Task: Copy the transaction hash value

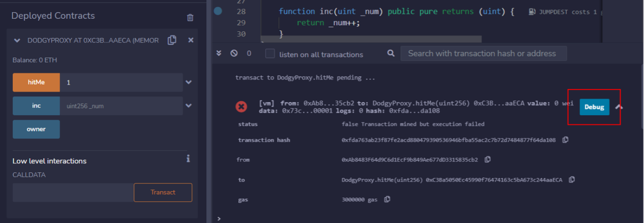Action: pos(565,140)
